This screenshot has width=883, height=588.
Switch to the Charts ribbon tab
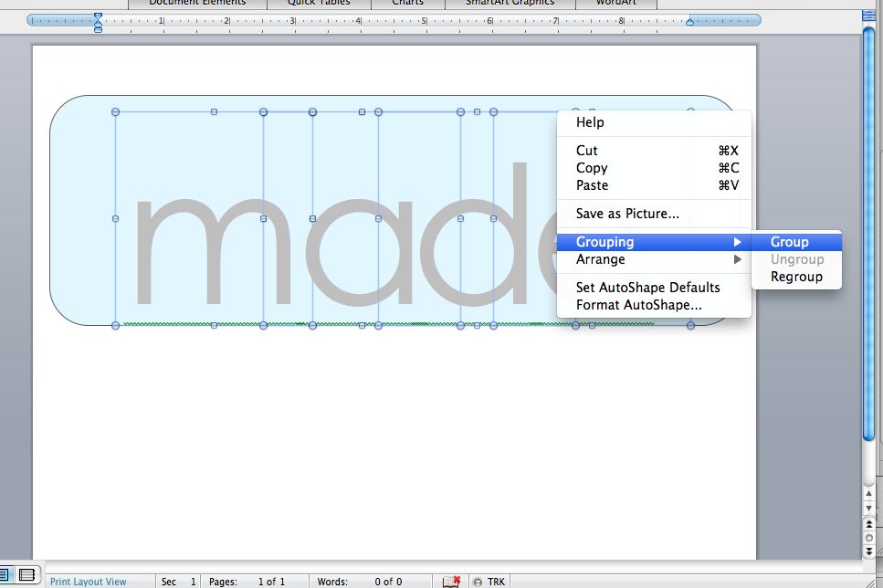tap(407, 3)
